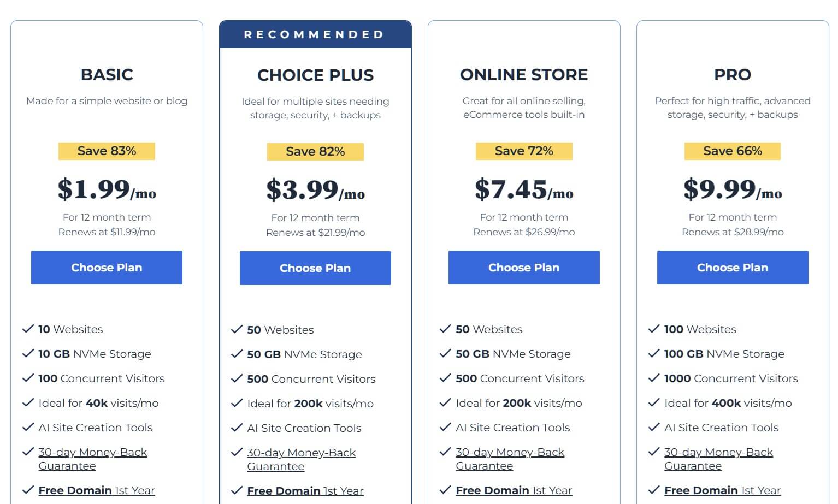Click the checkmark beside 50 GB NVMe Storage in Choice Plus

tap(237, 353)
